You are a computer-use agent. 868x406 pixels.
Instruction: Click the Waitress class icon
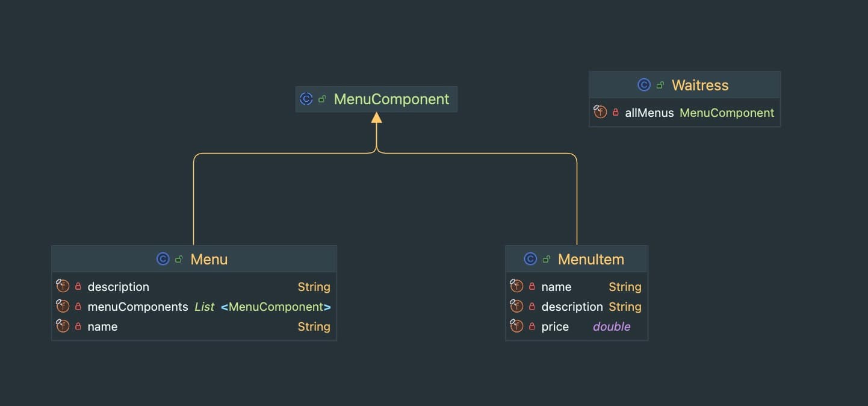tap(644, 85)
